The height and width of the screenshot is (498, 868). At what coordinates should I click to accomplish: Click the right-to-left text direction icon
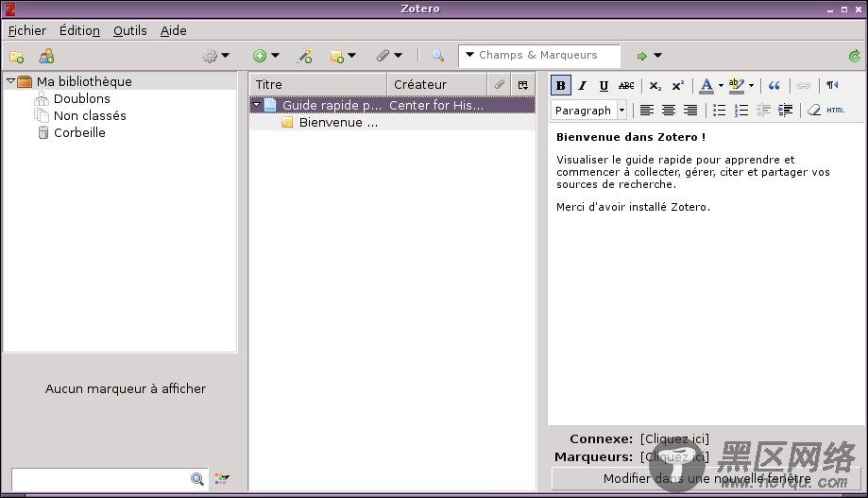click(832, 85)
